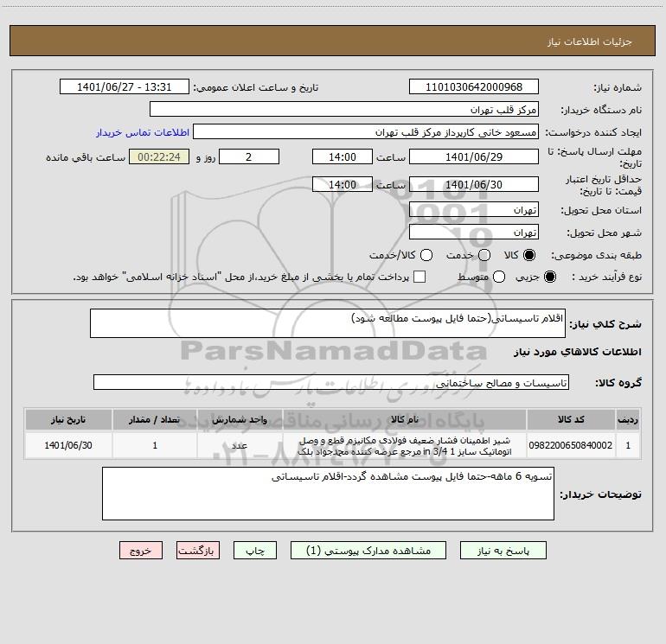The height and width of the screenshot is (644, 666).
Task: Click the پاسخ به نیاز button
Action: click(503, 551)
